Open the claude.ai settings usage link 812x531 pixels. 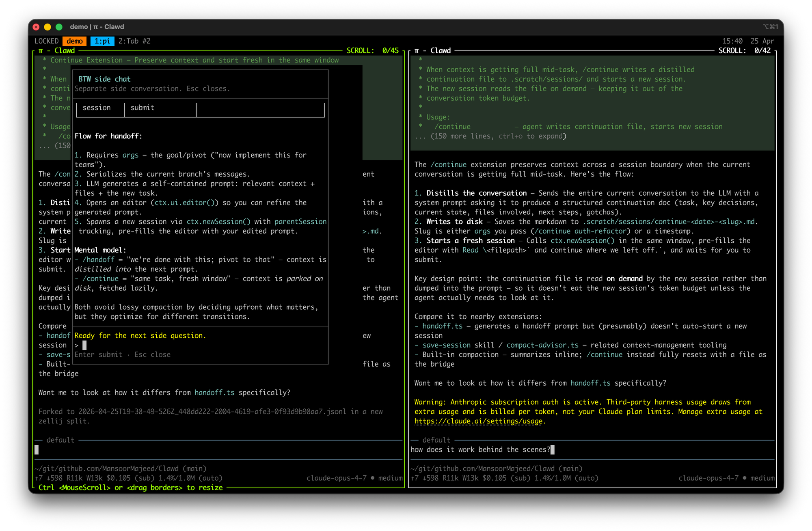pyautogui.click(x=478, y=421)
